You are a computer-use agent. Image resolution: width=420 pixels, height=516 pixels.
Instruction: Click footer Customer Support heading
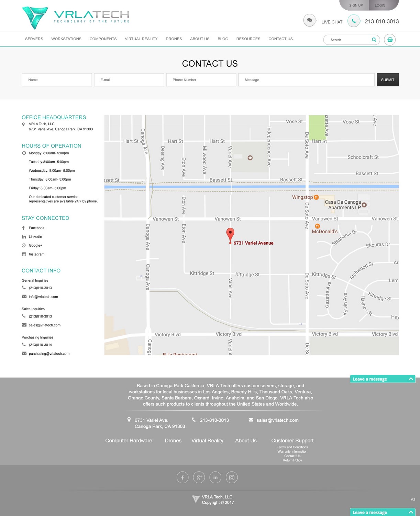pyautogui.click(x=292, y=441)
